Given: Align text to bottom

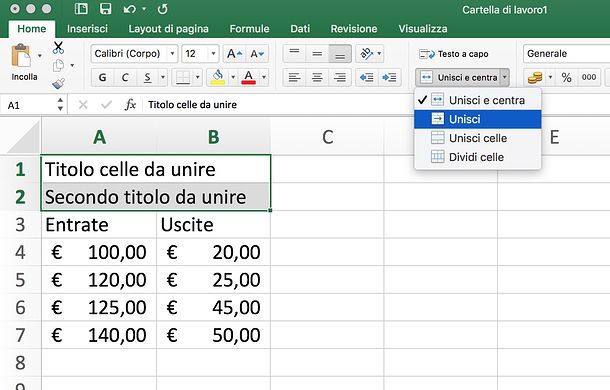Looking at the screenshot, I should (x=340, y=54).
